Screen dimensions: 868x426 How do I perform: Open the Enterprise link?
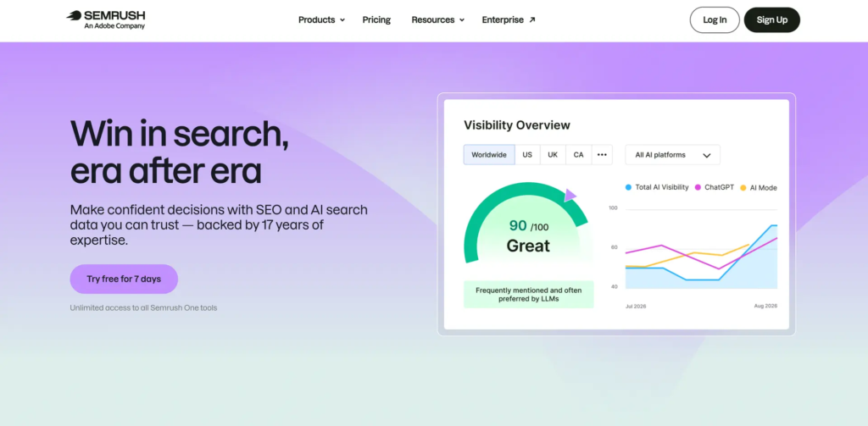tap(509, 20)
